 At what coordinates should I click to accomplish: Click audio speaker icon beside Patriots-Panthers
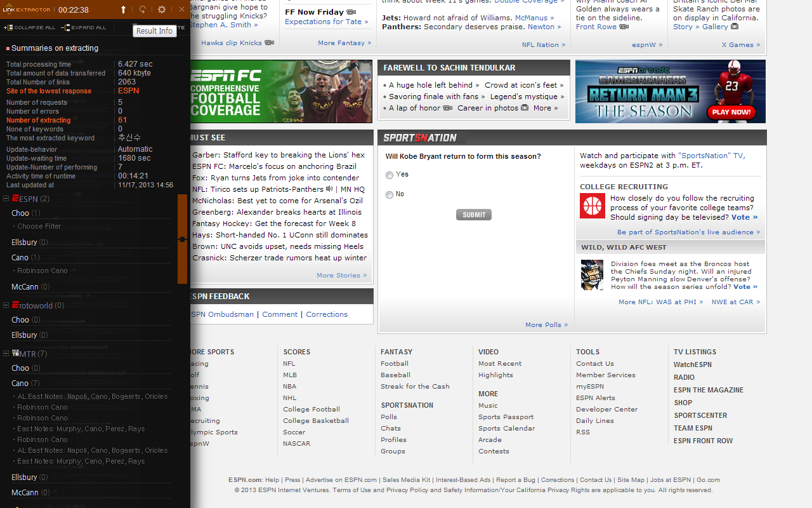click(329, 189)
